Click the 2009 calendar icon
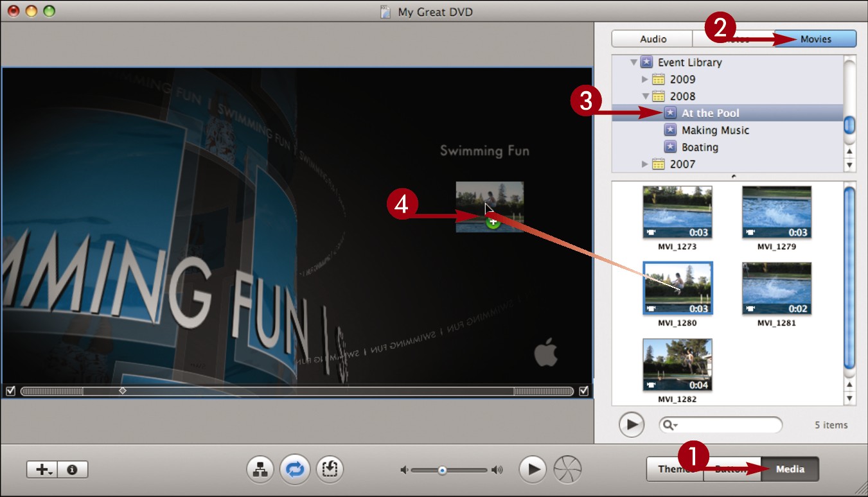 [658, 80]
